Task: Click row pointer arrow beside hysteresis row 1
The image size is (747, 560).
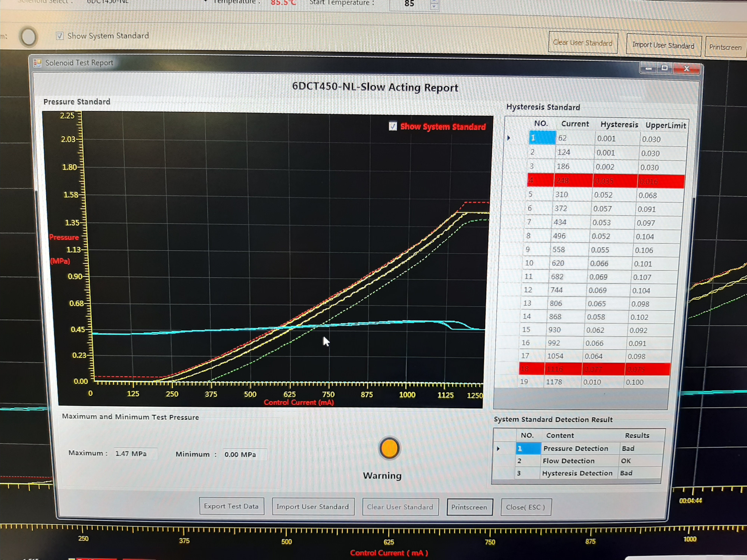Action: (509, 138)
